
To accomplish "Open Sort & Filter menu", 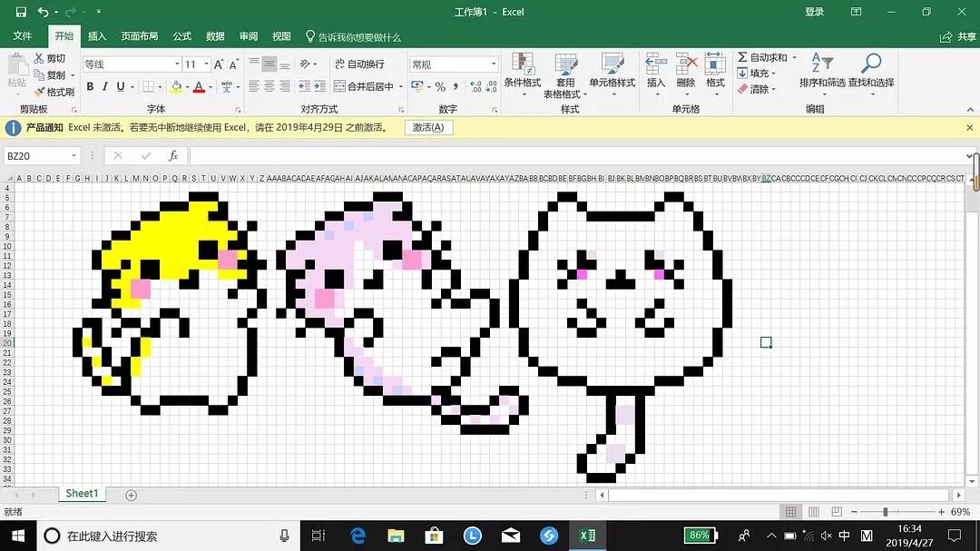I will (x=822, y=74).
